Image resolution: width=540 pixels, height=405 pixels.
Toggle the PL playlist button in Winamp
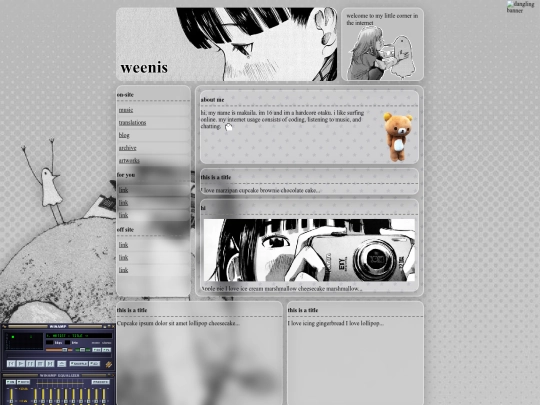[106, 350]
